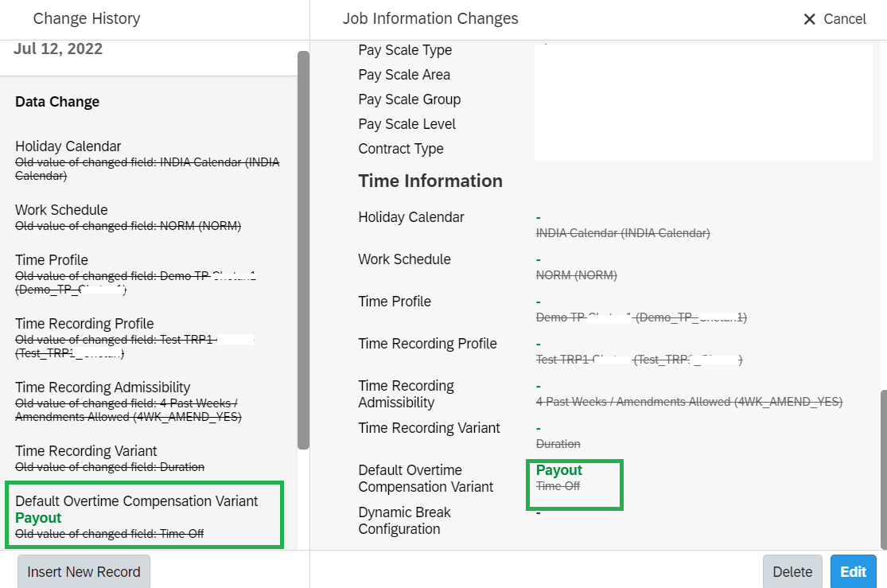The image size is (887, 588).
Task: Select the Time Recording Admissibility change entry
Action: pyautogui.click(x=128, y=402)
